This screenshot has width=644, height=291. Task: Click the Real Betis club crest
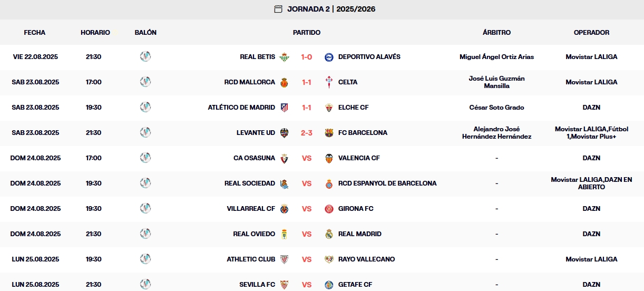click(x=285, y=57)
